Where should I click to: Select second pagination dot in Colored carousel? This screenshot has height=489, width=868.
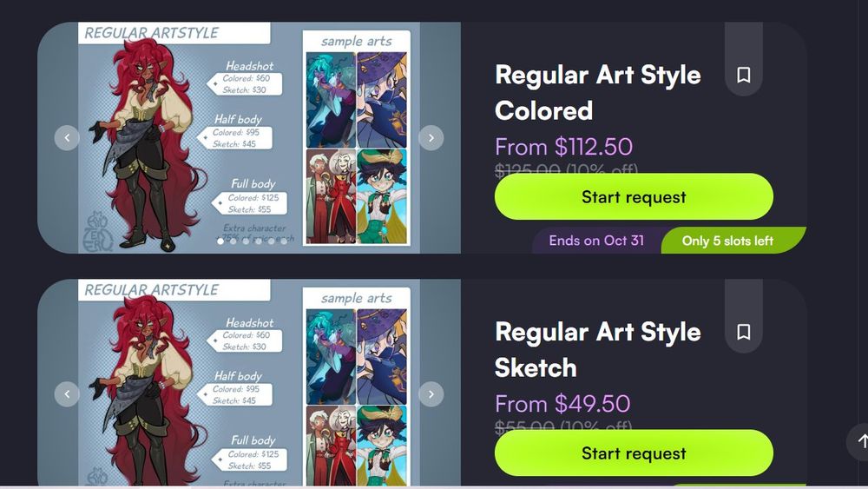tap(233, 241)
